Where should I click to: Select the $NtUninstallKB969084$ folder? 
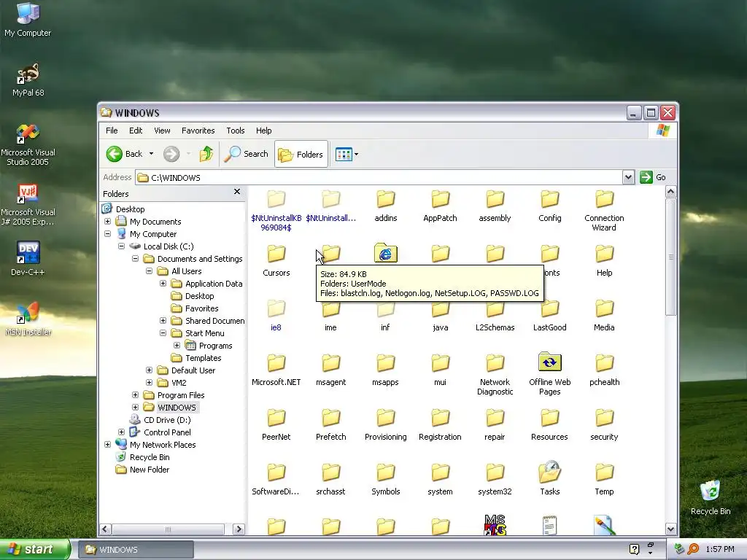[x=276, y=211]
